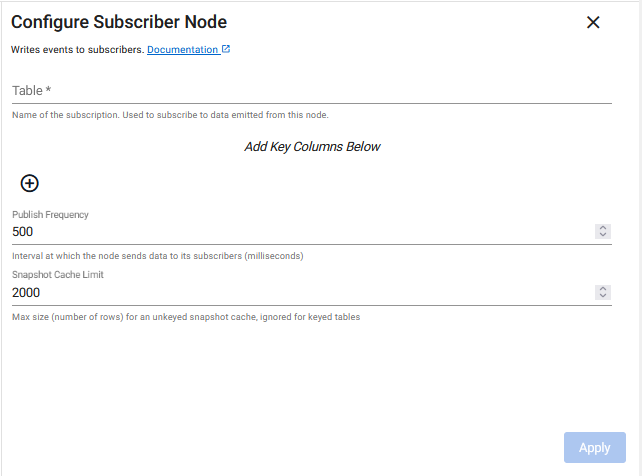This screenshot has height=476, width=642.
Task: Click the Writes events to subscribers description
Action: coord(77,49)
